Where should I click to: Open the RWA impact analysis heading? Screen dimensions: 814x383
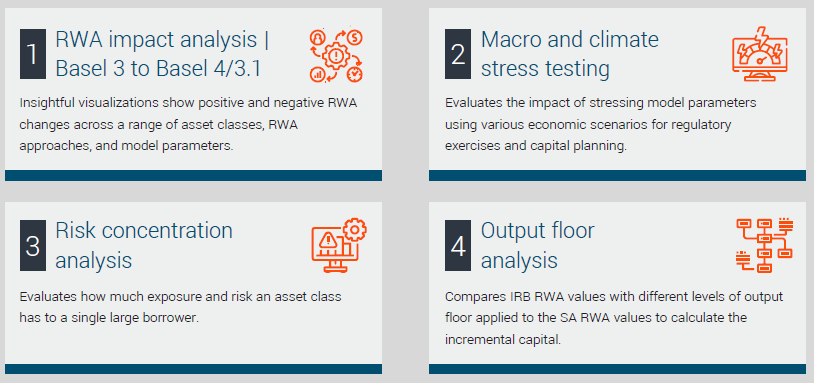click(x=162, y=54)
